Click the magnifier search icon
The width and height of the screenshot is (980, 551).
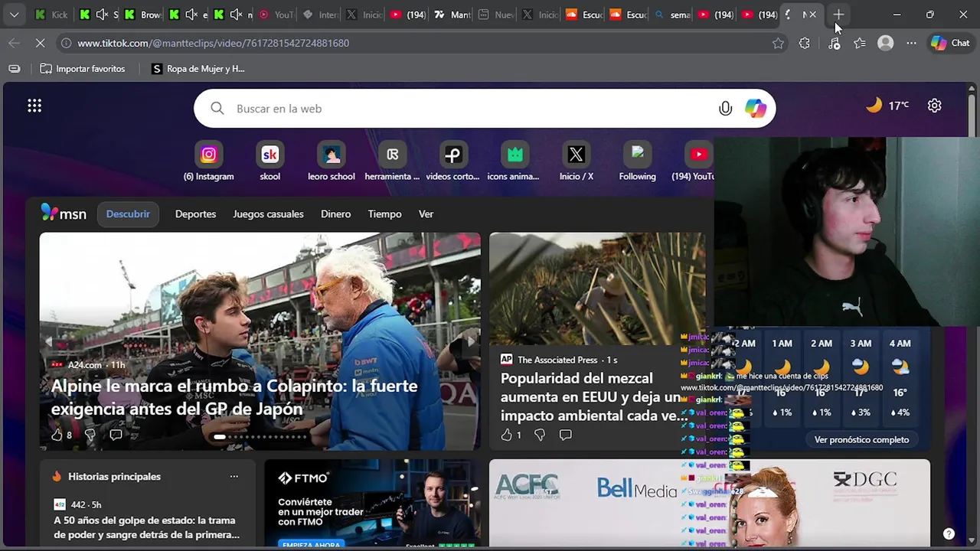217,109
